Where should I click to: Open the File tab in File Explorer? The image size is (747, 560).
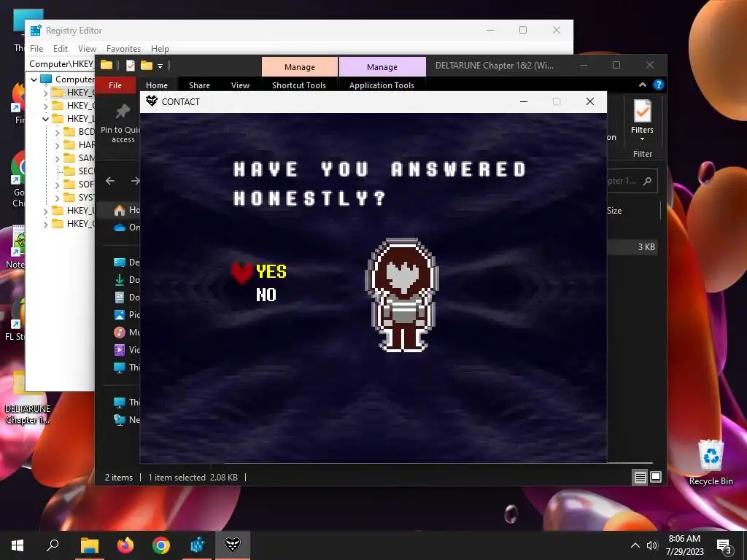115,85
